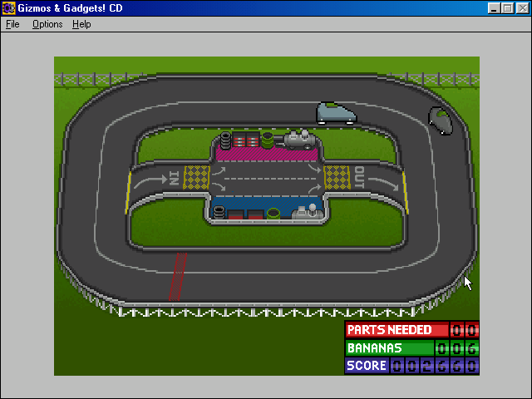Click the red battery boxes in pink pit

click(x=246, y=140)
